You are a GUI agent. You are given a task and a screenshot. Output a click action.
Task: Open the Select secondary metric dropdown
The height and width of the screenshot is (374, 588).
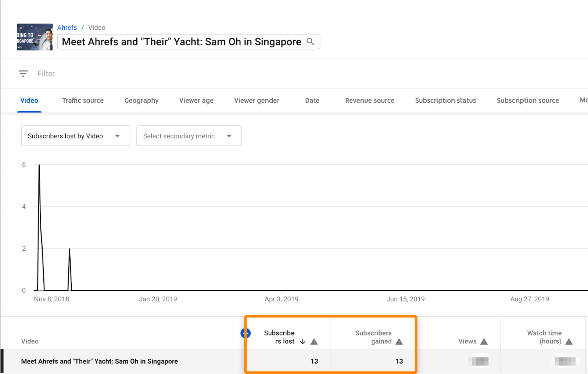coord(189,135)
